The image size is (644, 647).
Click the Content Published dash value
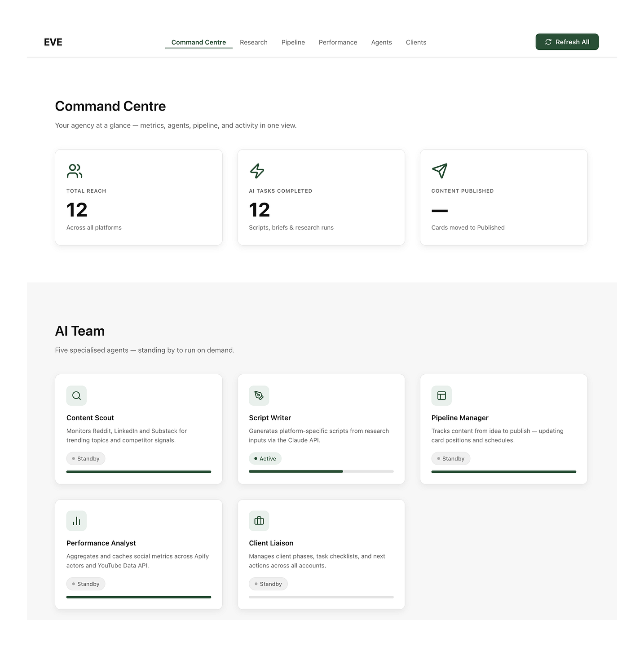(440, 210)
